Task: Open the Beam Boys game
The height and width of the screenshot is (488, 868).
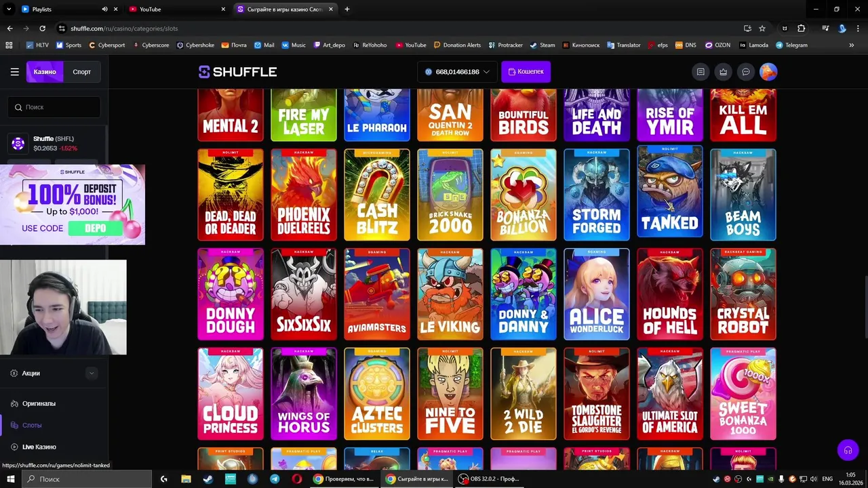Action: pyautogui.click(x=743, y=195)
